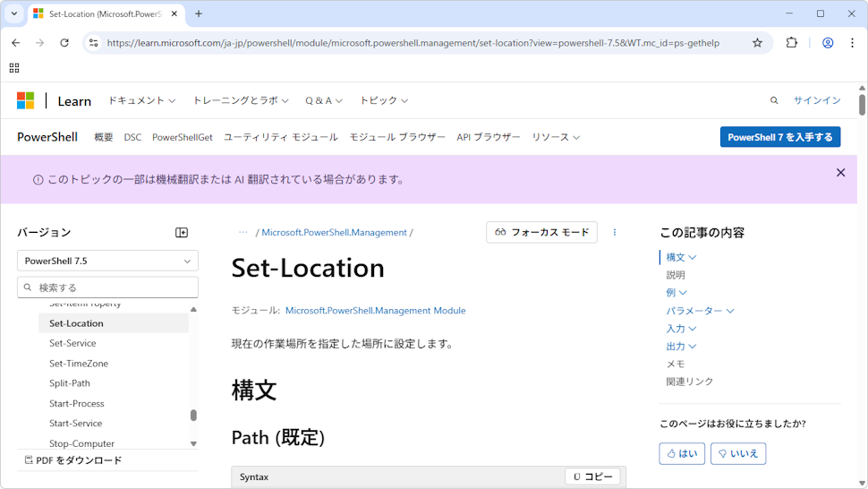Open the browser extensions puzzle icon
This screenshot has width=868, height=489.
coord(792,43)
